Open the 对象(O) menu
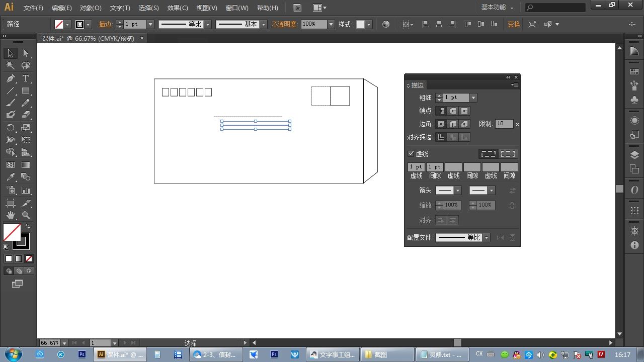This screenshot has width=644, height=362. tap(91, 8)
